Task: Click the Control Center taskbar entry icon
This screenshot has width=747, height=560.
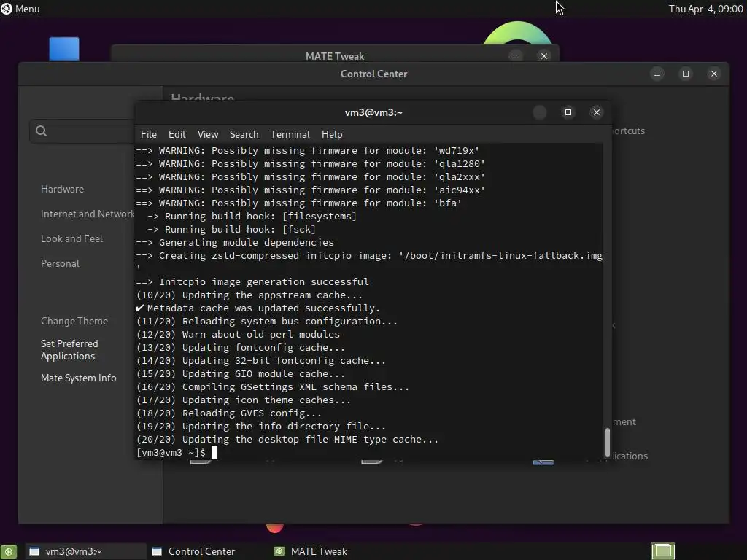Action: 157,551
